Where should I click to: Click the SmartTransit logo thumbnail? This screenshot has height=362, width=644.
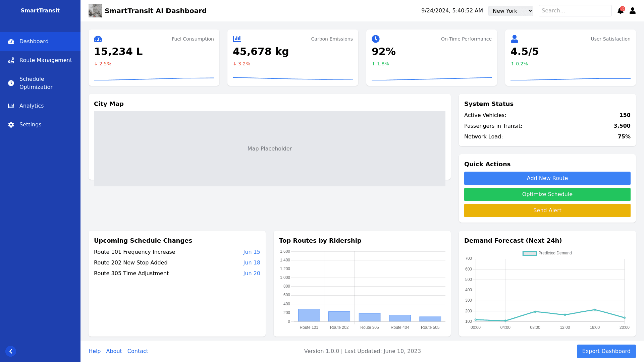[x=95, y=11]
